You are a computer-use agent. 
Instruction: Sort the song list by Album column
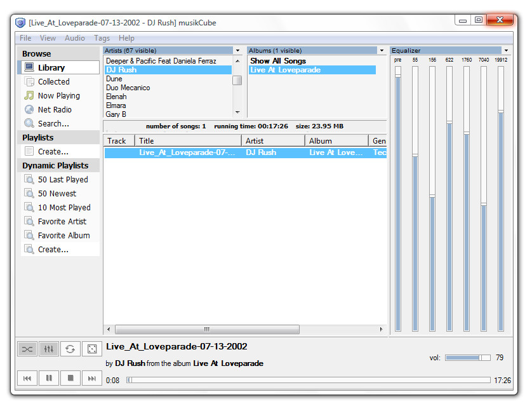pos(336,140)
